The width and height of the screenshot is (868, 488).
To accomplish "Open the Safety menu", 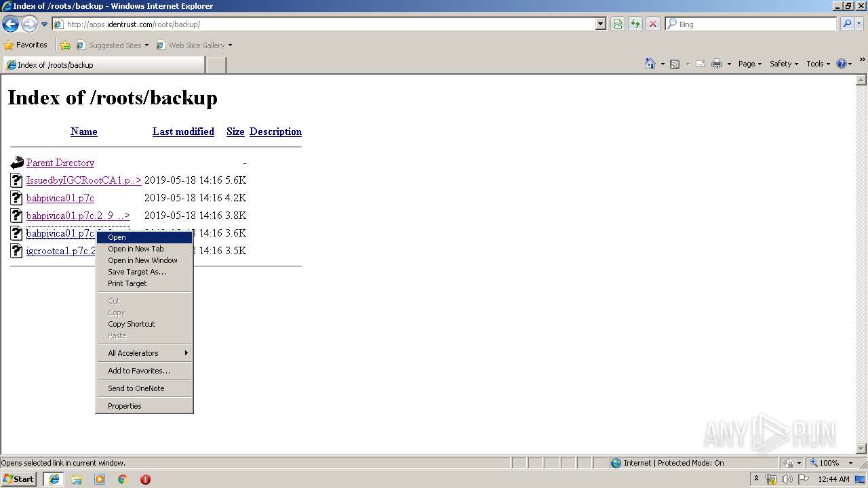I will pyautogui.click(x=784, y=64).
